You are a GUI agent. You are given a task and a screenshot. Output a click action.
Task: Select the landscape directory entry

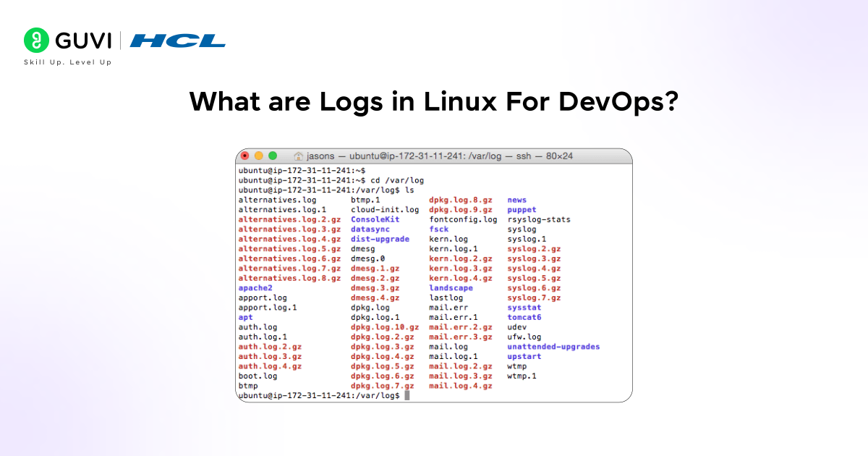click(451, 287)
